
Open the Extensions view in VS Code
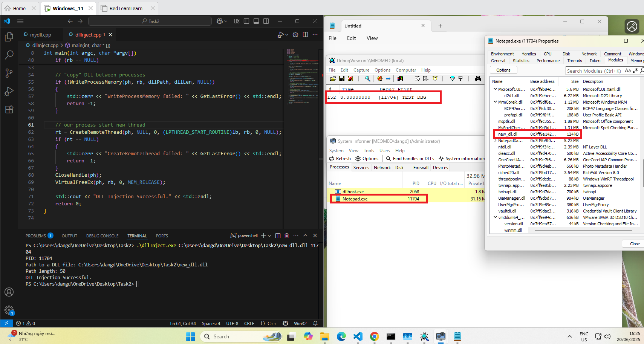[x=9, y=109]
